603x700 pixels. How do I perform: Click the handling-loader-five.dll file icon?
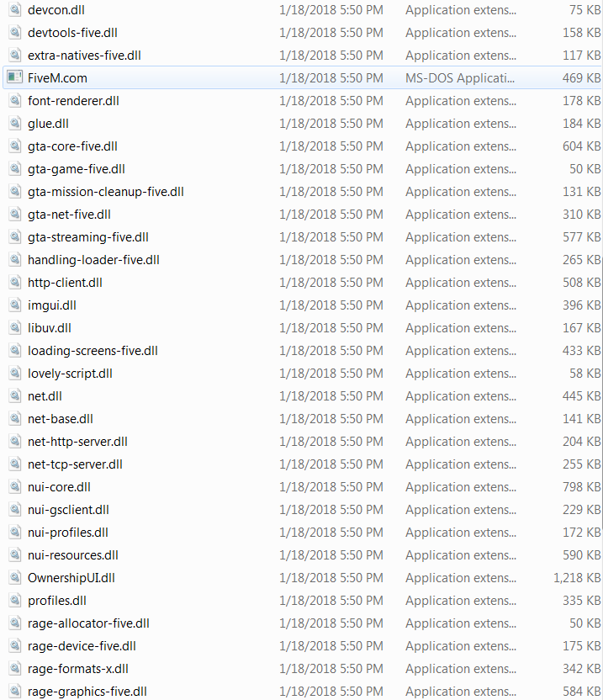click(15, 260)
